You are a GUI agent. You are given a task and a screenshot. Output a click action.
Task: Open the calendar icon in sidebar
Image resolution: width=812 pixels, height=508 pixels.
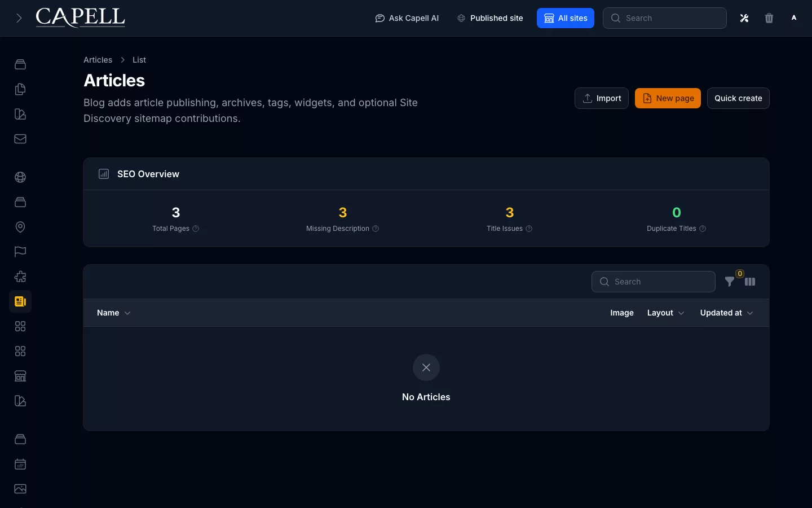[20, 464]
